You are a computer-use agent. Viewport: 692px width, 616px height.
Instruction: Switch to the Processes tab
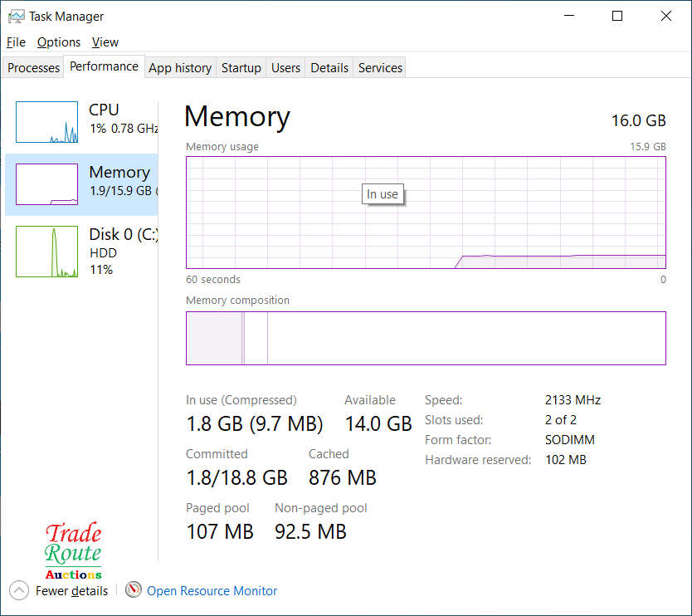click(x=34, y=68)
